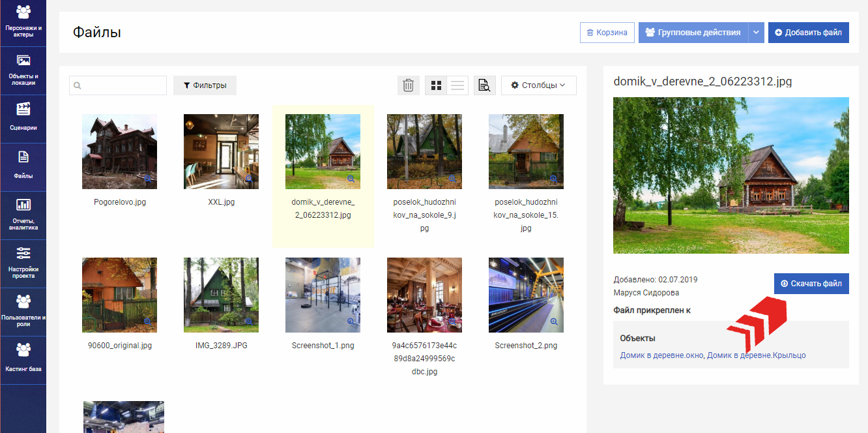Image resolution: width=868 pixels, height=433 pixels.
Task: Click Групповые действия button
Action: click(693, 33)
